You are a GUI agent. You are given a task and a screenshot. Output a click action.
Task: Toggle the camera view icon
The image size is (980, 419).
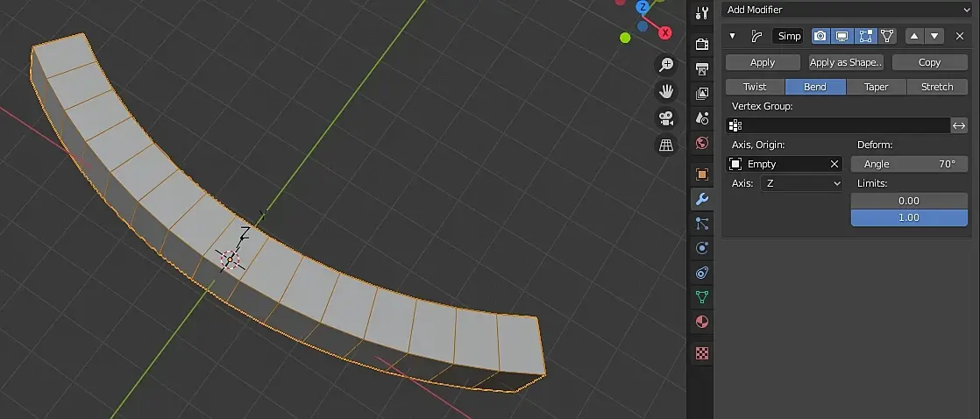[666, 118]
